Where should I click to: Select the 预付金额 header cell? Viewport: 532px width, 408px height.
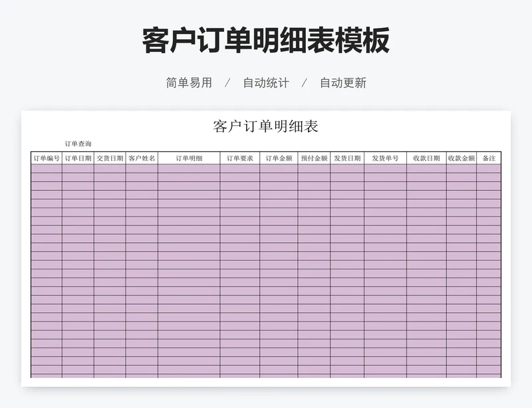[314, 158]
